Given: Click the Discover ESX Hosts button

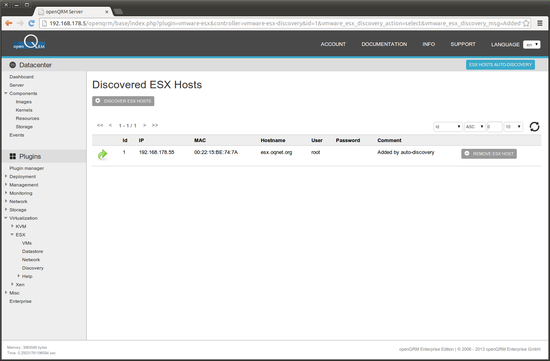Looking at the screenshot, I should pos(123,101).
